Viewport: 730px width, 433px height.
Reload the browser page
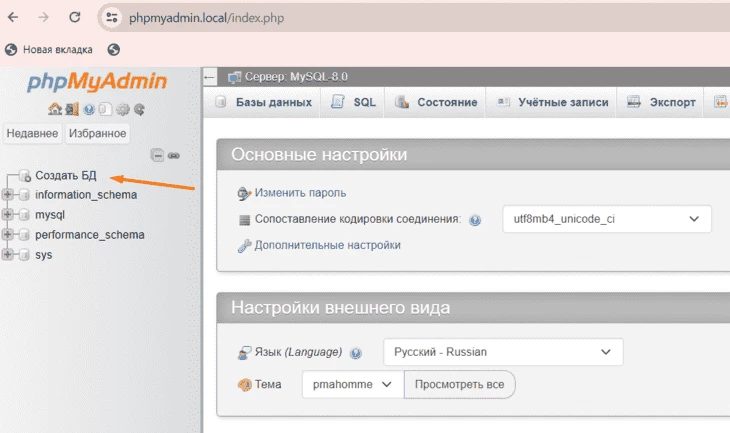(x=74, y=18)
